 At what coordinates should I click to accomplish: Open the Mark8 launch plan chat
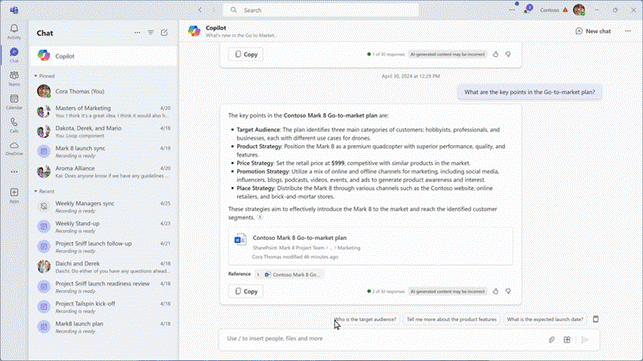tap(103, 327)
